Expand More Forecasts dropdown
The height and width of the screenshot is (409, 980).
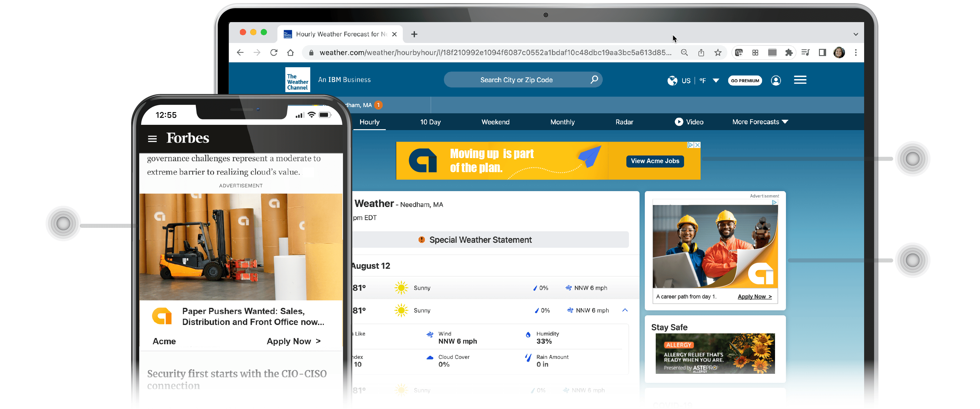coord(760,122)
